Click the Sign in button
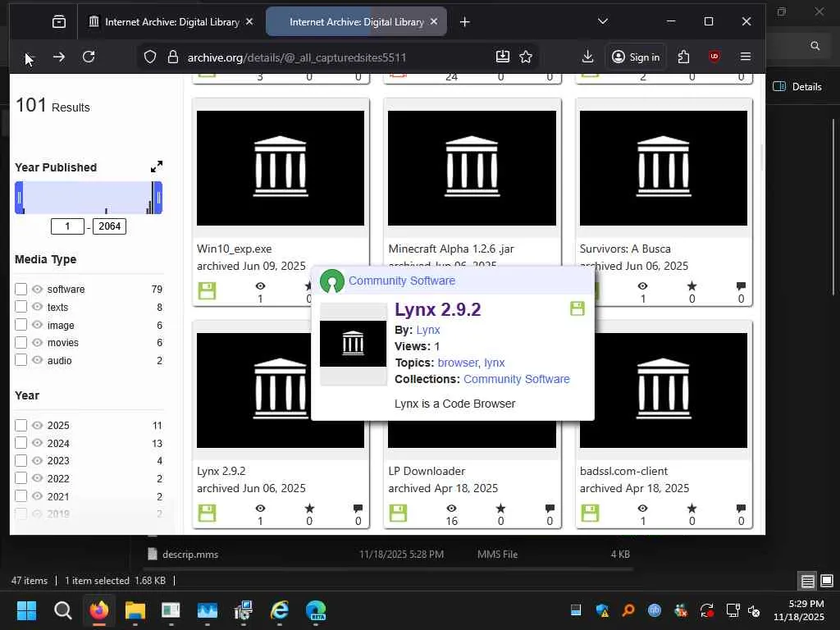The image size is (840, 630). tap(636, 57)
